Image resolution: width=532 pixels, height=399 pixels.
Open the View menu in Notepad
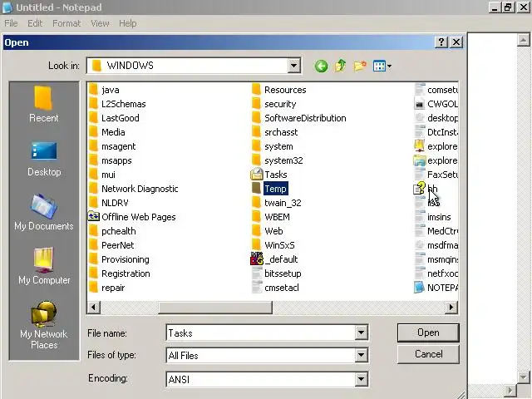tap(100, 23)
